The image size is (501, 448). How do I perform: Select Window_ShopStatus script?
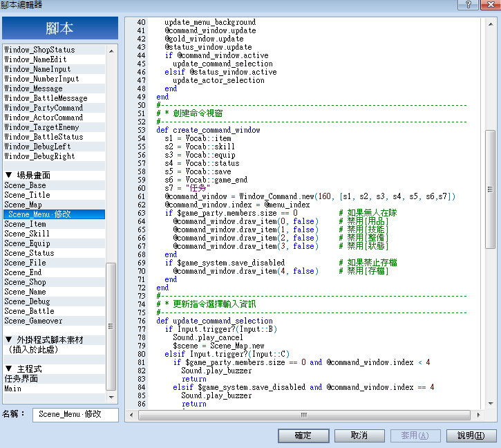[x=55, y=50]
